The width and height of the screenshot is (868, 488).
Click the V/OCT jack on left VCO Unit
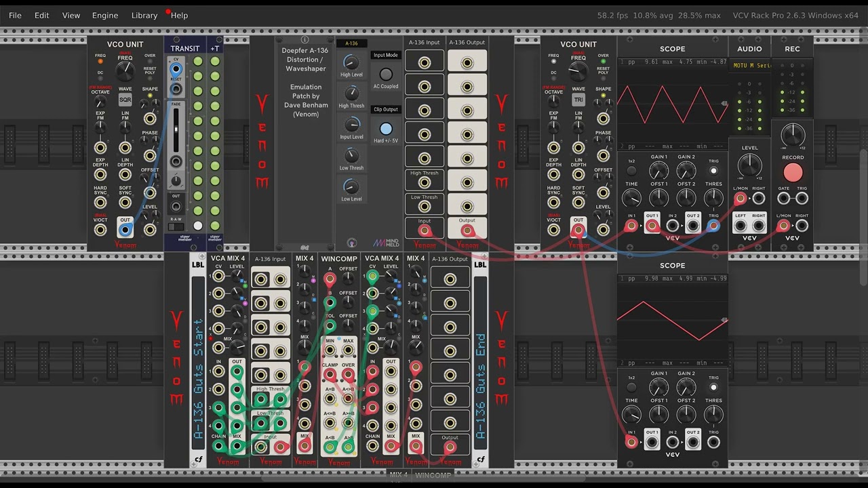click(x=100, y=230)
